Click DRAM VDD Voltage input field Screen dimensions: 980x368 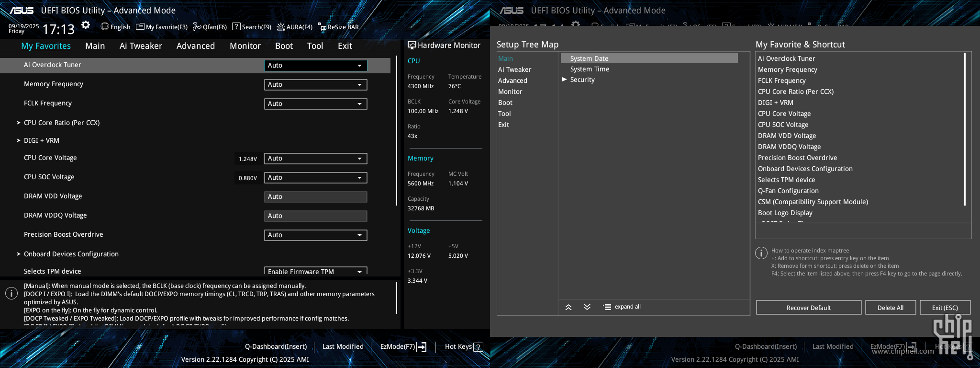[316, 197]
